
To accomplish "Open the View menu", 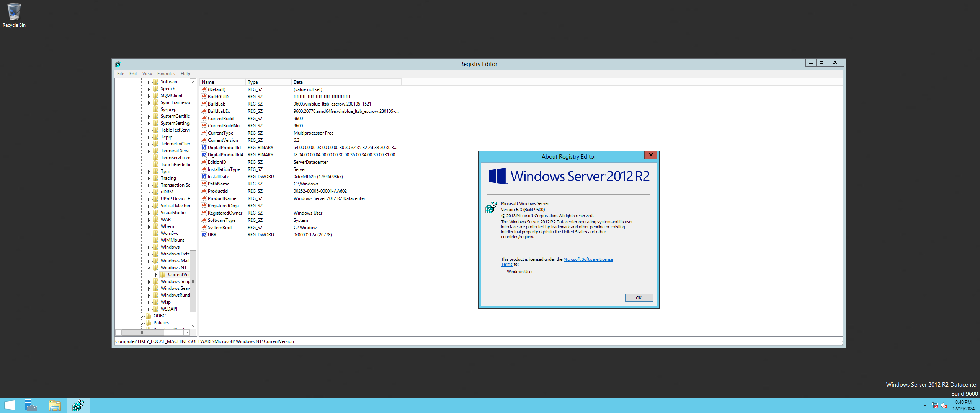I will coord(147,74).
